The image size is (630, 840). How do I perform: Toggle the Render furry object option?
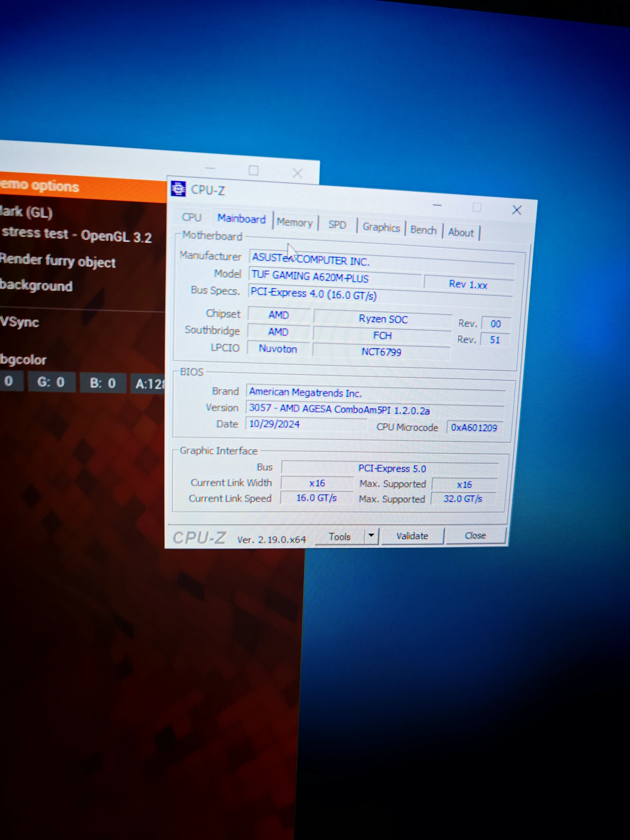click(x=58, y=261)
